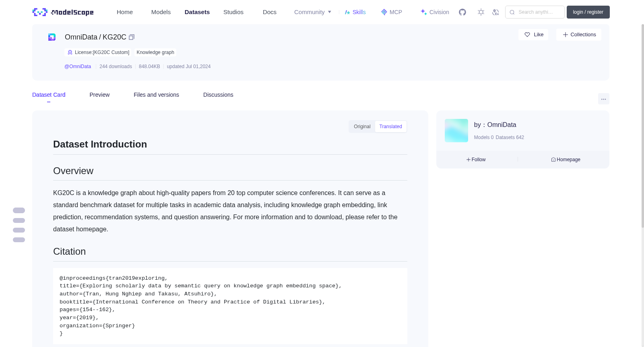Follow the OmniData organization

pyautogui.click(x=476, y=160)
